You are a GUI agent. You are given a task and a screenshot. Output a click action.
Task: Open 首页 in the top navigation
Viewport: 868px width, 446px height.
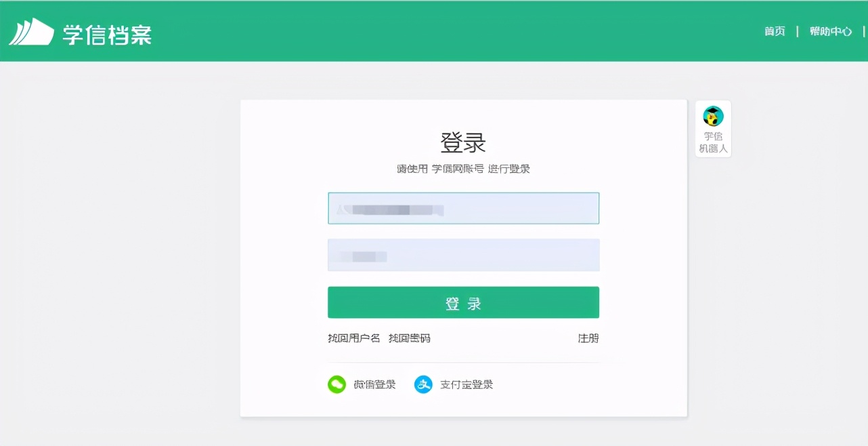[x=774, y=31]
